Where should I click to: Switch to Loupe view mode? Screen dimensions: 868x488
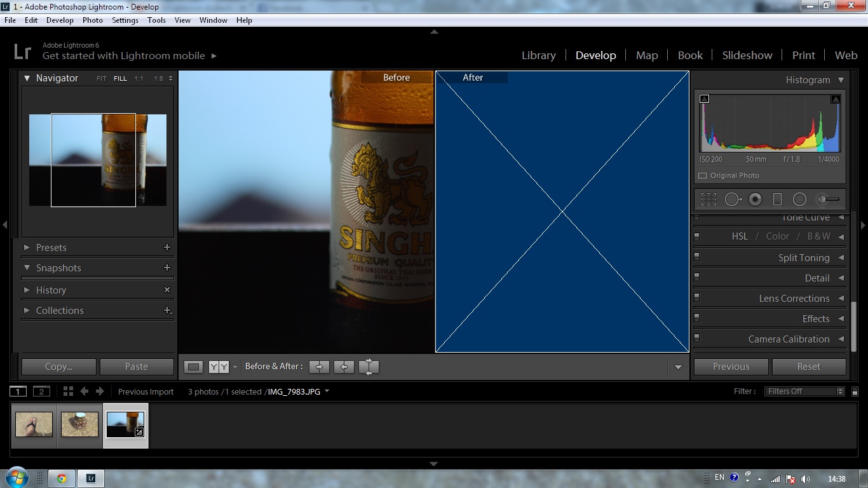pyautogui.click(x=194, y=367)
